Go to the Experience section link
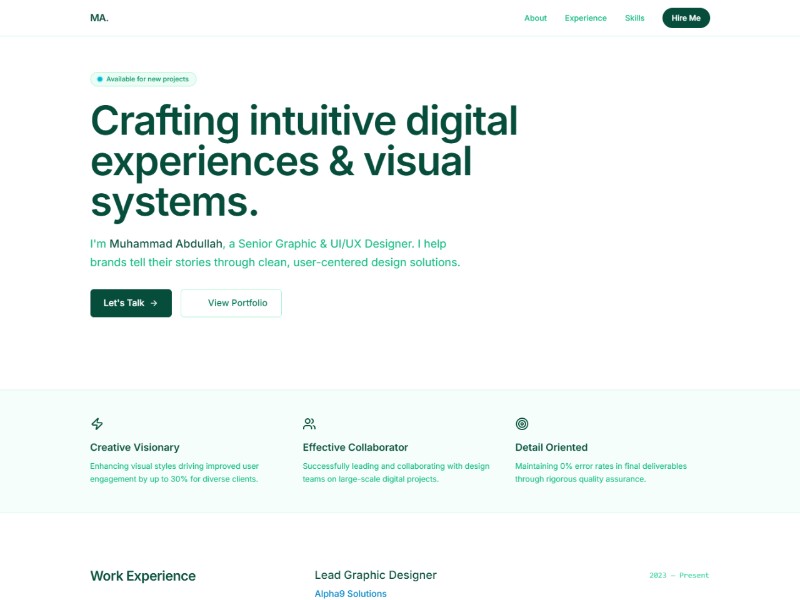Image resolution: width=800 pixels, height=600 pixels. [585, 18]
